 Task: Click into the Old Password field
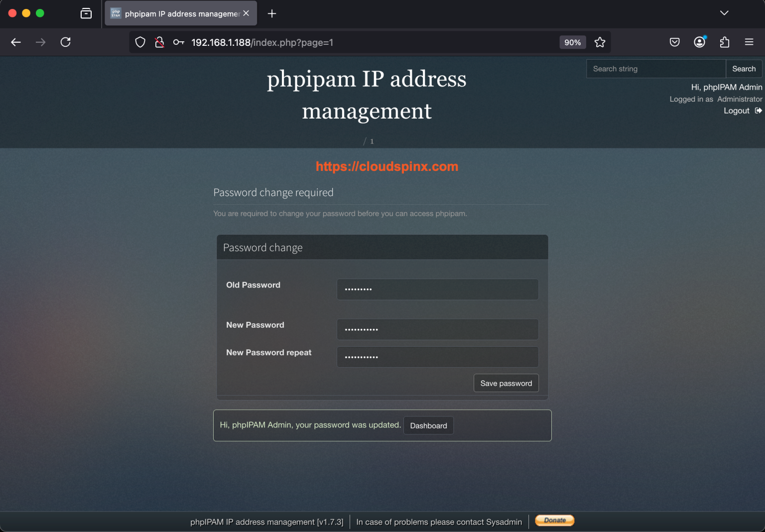(x=437, y=289)
